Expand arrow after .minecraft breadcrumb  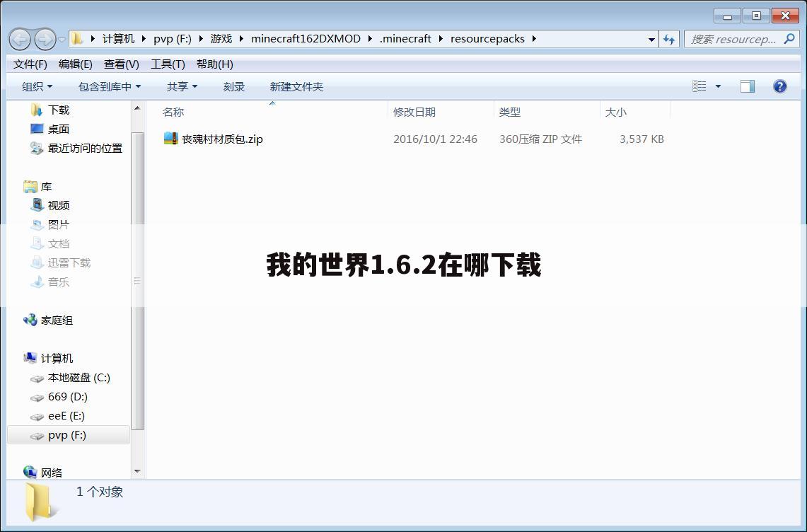tap(441, 39)
